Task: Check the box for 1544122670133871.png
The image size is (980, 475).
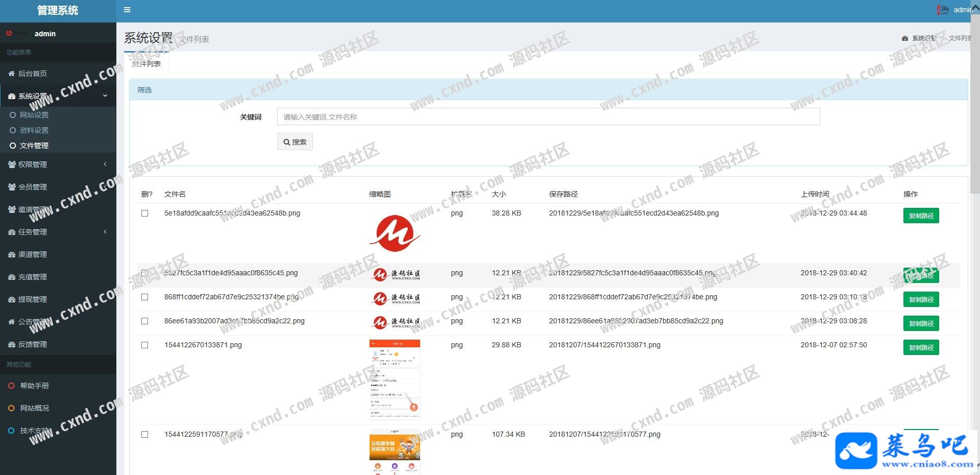Action: 145,345
